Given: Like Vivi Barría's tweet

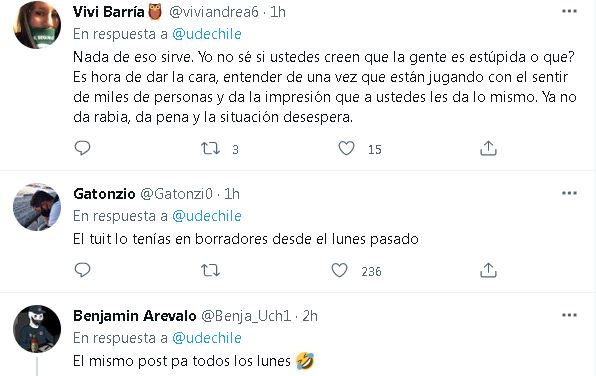Looking at the screenshot, I should (x=346, y=148).
